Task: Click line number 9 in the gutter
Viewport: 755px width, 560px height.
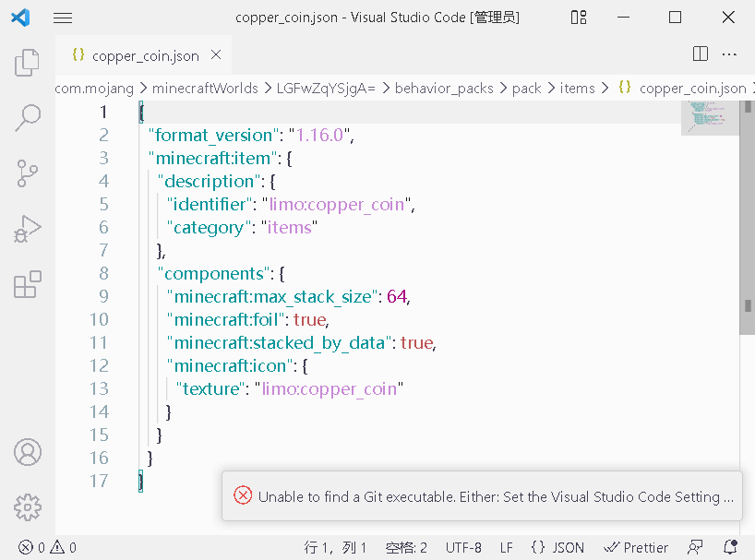Action: 103,296
